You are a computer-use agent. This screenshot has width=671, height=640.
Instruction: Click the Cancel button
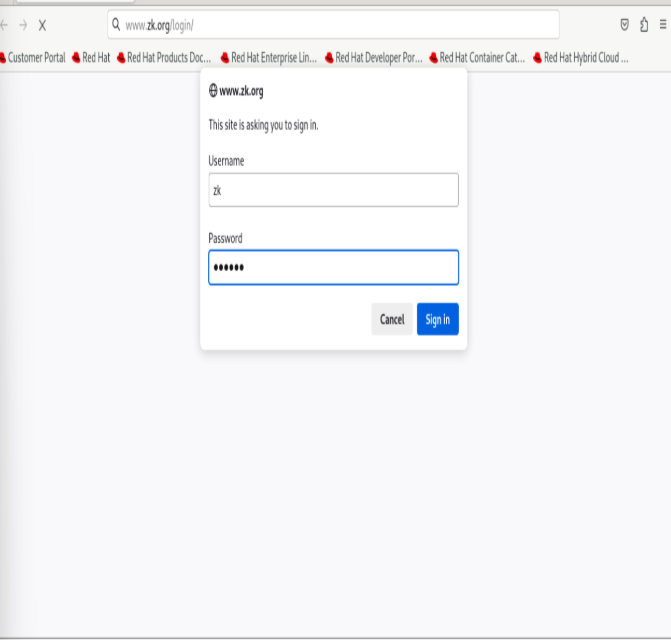click(392, 319)
